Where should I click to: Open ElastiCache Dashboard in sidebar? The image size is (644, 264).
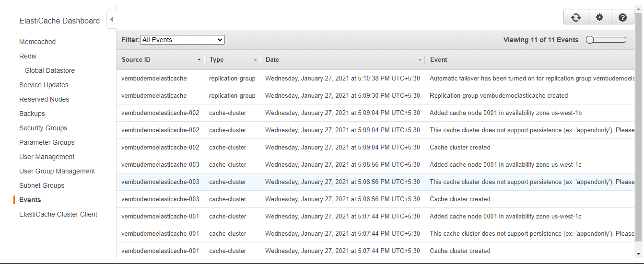pyautogui.click(x=59, y=21)
